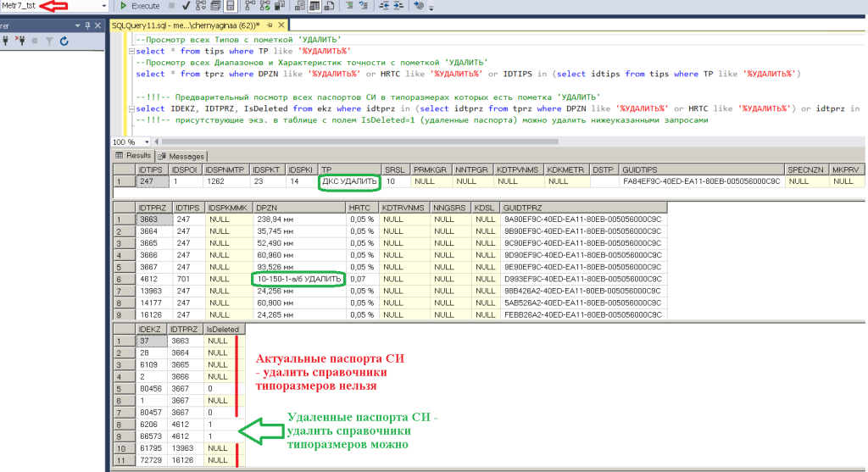Select the 'ДКС УДАЛИТЬ' TP cell
868x472 pixels.
(349, 181)
